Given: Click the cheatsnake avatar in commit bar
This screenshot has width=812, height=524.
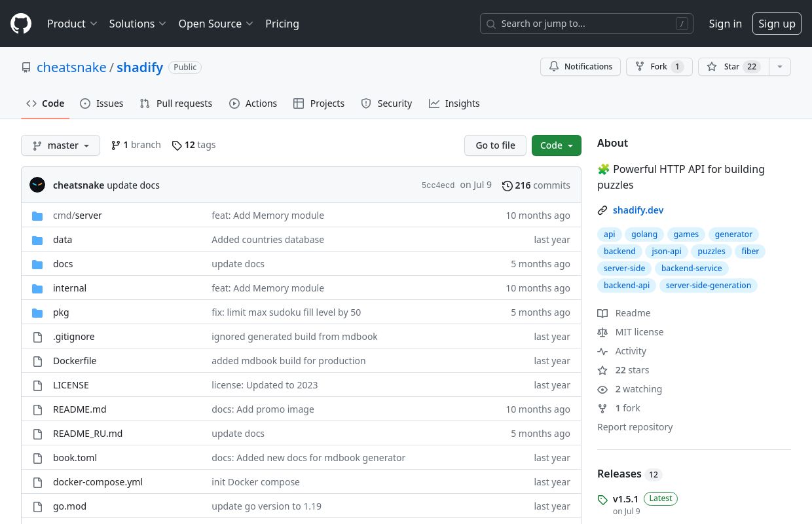Looking at the screenshot, I should coord(37,185).
